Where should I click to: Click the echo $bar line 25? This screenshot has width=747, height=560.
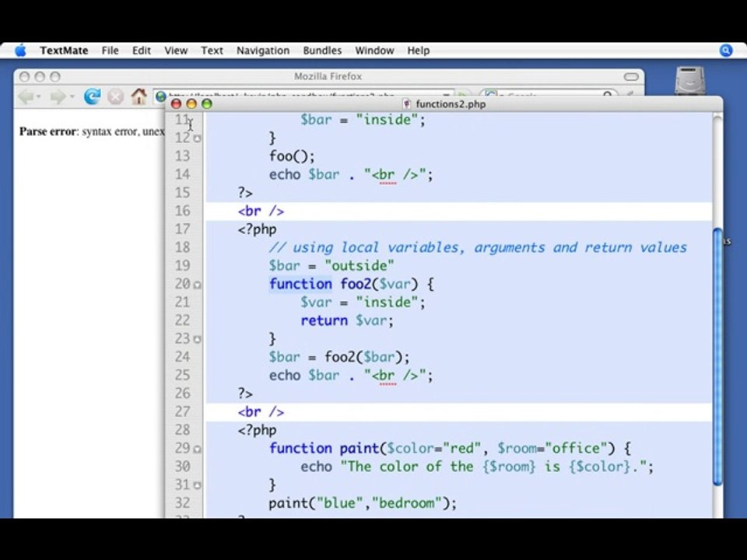[x=351, y=376]
